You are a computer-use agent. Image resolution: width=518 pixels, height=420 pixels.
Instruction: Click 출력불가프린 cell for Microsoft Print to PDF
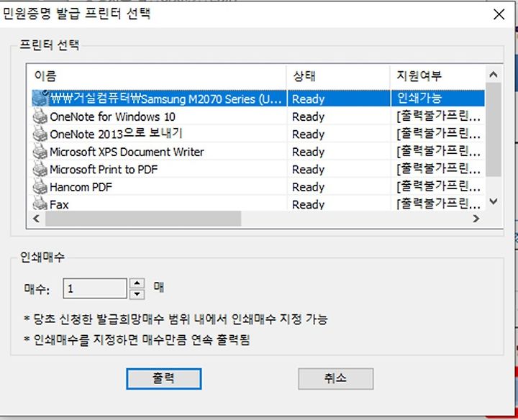click(438, 170)
